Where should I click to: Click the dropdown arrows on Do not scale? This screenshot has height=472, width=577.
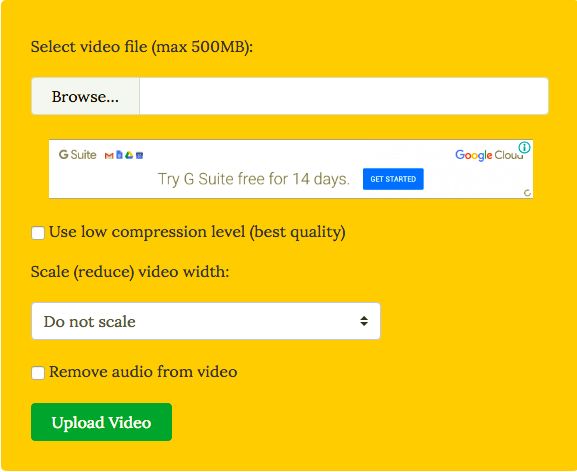[364, 321]
